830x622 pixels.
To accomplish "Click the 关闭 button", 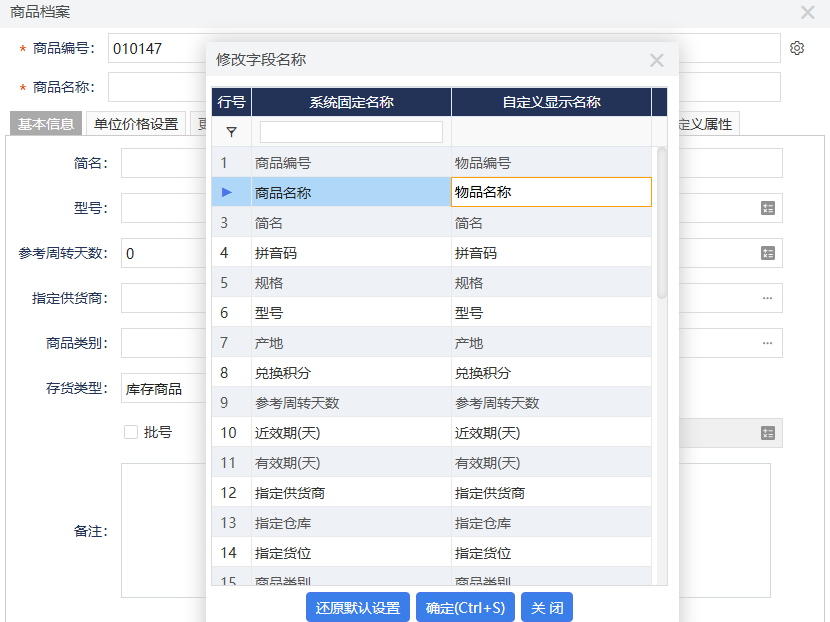I will coord(546,607).
